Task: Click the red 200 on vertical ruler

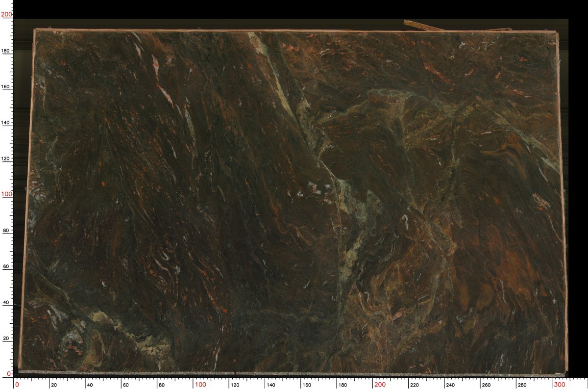Action: 6,15
